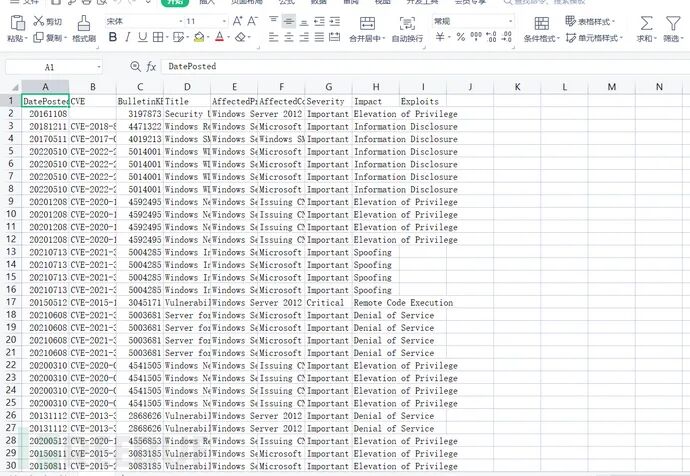This screenshot has width=690, height=476.
Task: Open the Cell Styles (单元格样式) dropdown
Action: pos(594,38)
